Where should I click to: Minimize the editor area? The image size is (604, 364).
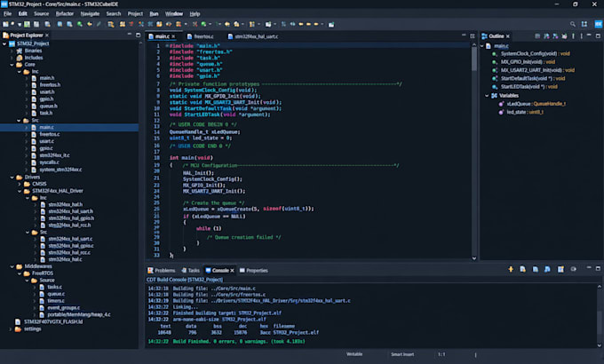[x=464, y=36]
